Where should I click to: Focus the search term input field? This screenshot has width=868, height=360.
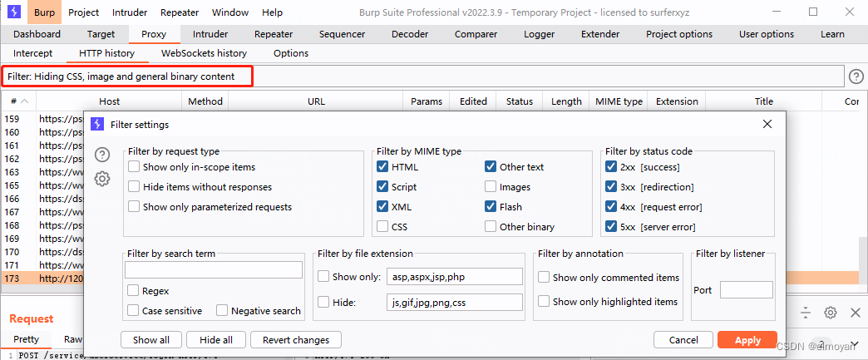click(214, 269)
